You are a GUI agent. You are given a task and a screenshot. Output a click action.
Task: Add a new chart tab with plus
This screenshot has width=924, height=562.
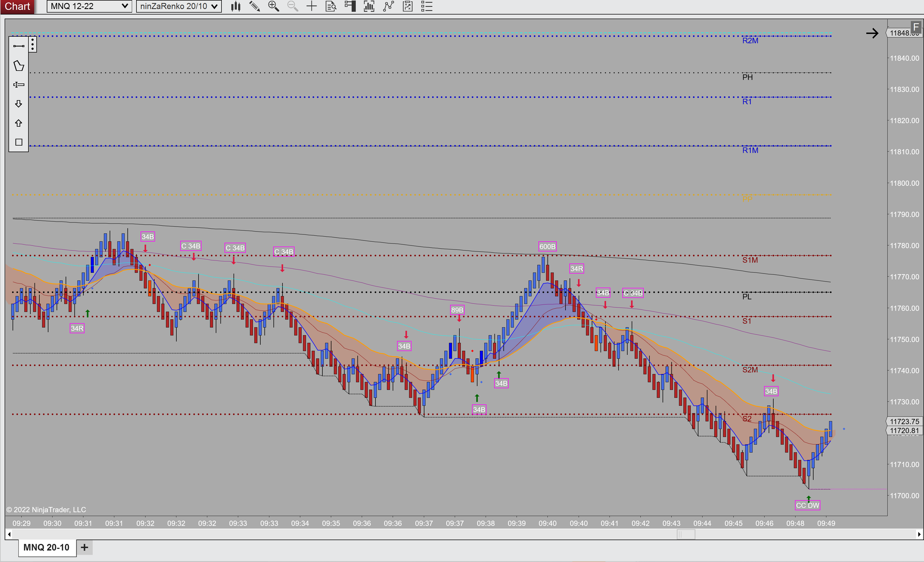85,547
